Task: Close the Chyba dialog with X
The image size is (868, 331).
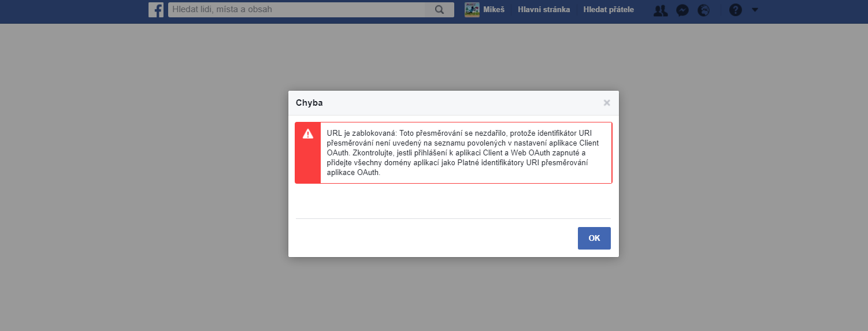Action: pyautogui.click(x=607, y=103)
